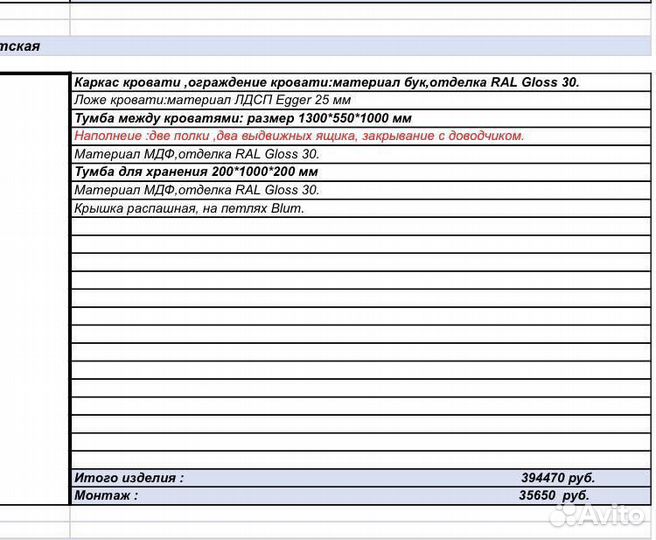Select the Ложе кровати ЛДСП Egger cell

[212, 100]
